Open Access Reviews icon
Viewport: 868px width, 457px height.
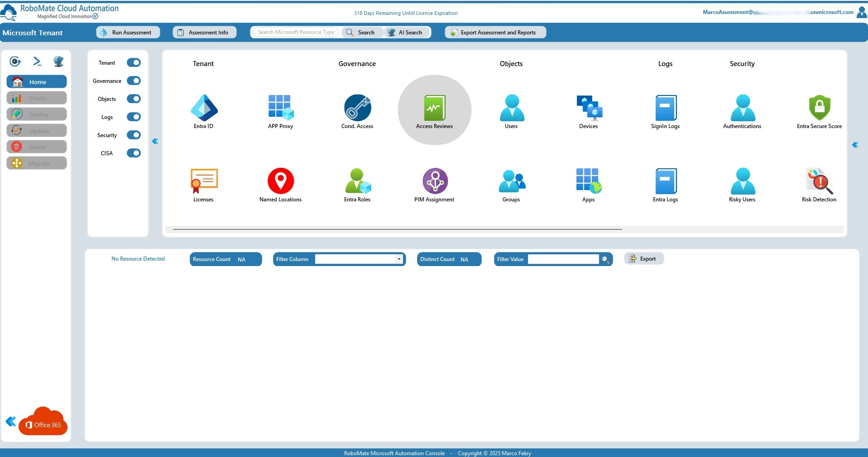pyautogui.click(x=435, y=108)
